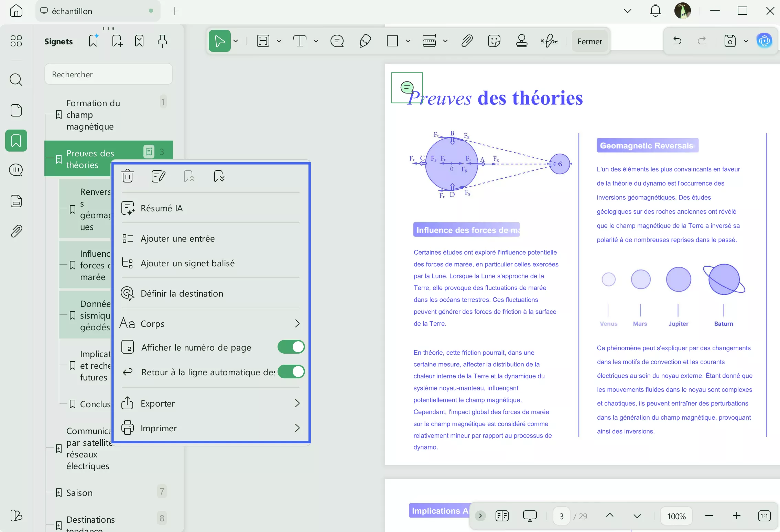Viewport: 780px width, 532px height.
Task: Click the Fermer button
Action: [x=589, y=41]
